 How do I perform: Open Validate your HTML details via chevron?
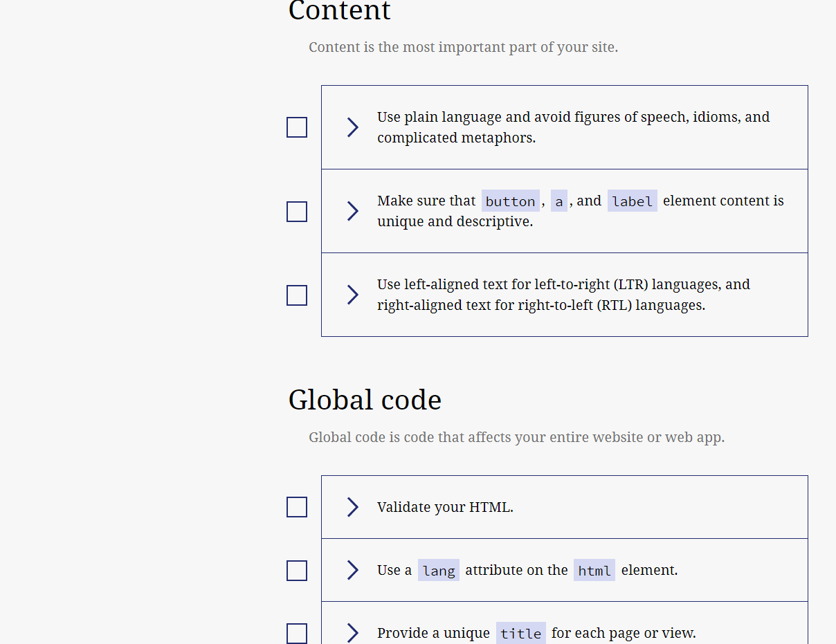coord(352,507)
